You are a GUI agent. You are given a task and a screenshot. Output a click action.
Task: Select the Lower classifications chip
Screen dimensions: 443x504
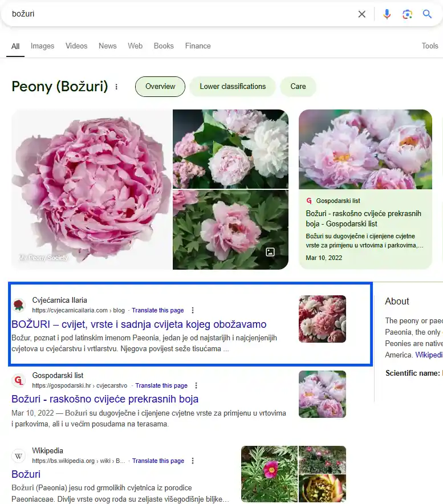pos(233,87)
